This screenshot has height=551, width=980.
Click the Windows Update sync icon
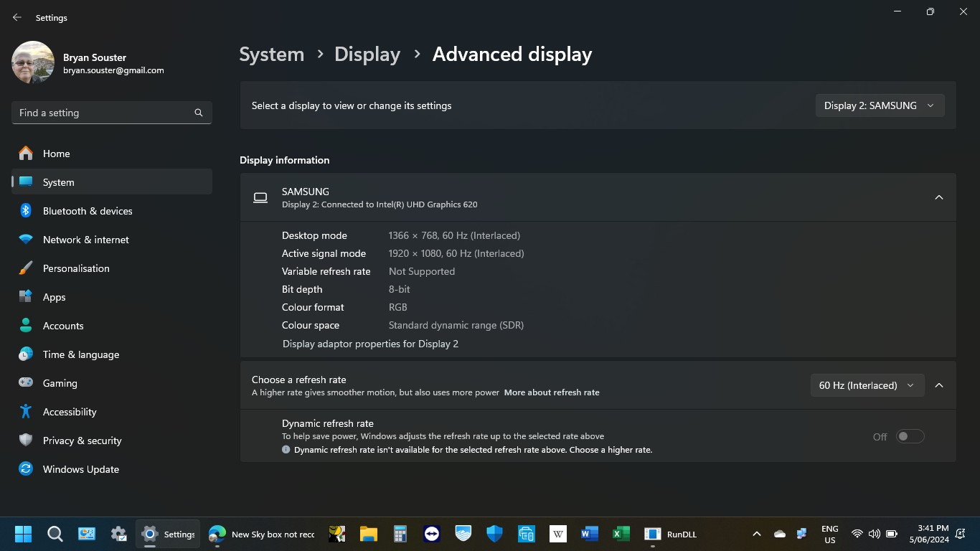(x=26, y=469)
